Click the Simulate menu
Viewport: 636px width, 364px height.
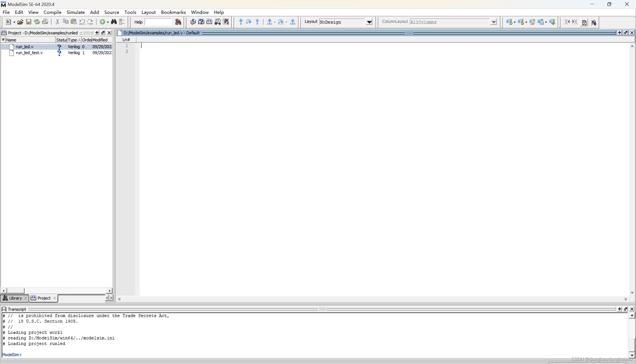coord(75,12)
